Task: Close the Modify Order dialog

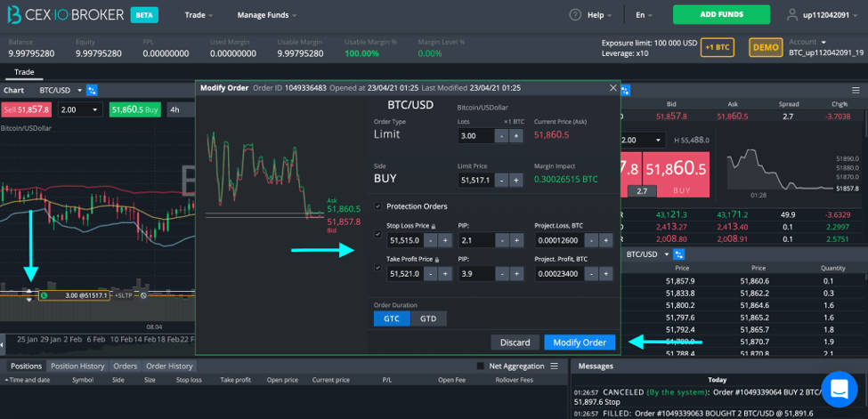Action: (612, 87)
